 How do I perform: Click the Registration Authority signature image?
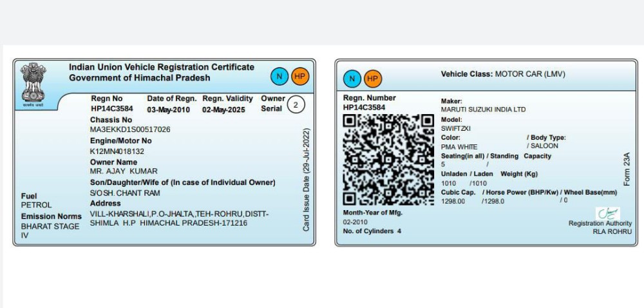[x=608, y=213]
